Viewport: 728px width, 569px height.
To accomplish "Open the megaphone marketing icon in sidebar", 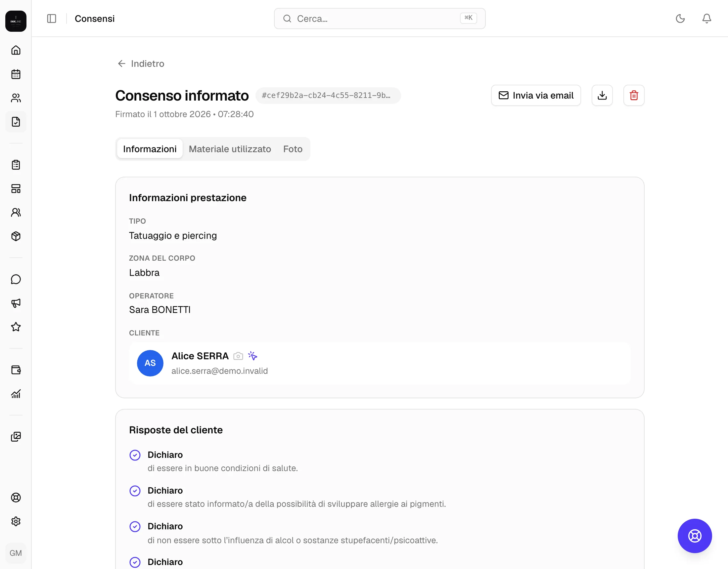I will point(16,303).
